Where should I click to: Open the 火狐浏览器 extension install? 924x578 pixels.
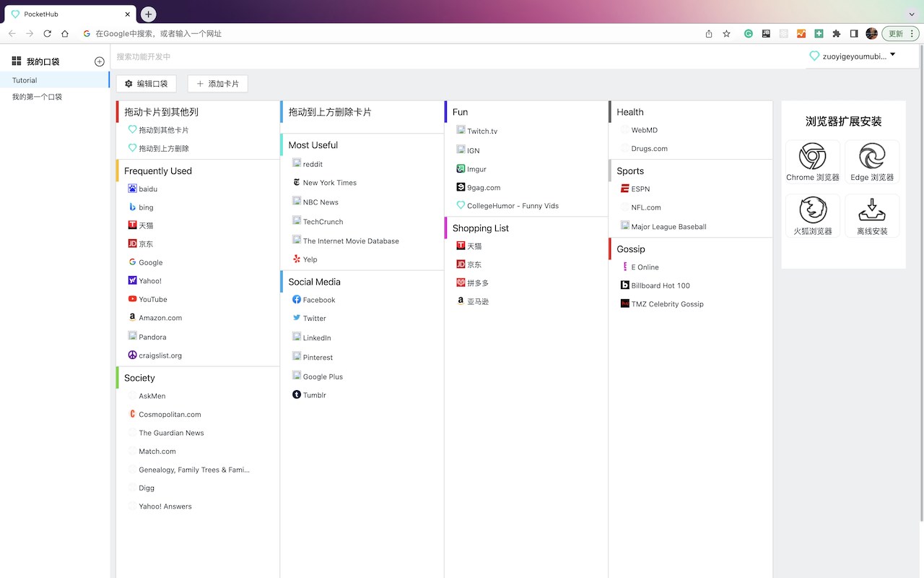pyautogui.click(x=813, y=216)
